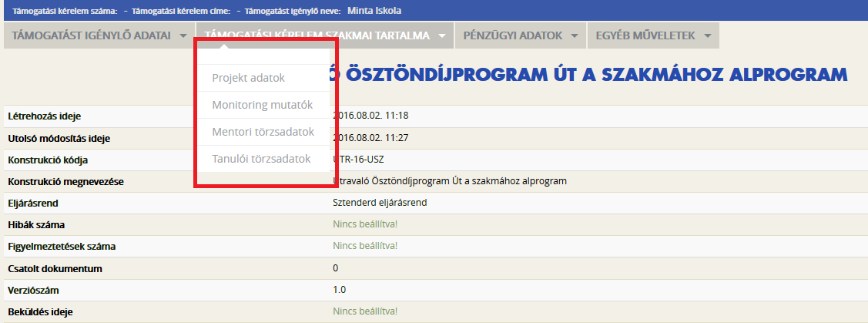
Task: Click Verziószám label
Action: point(33,291)
